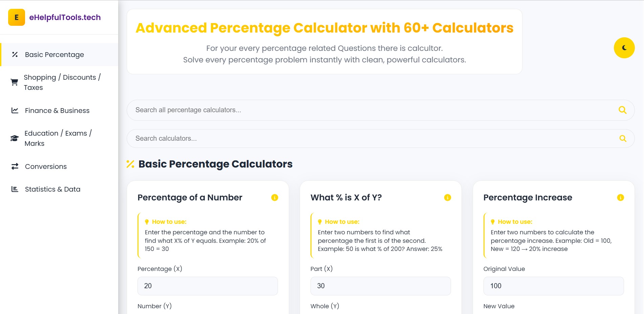The image size is (644, 314).
Task: Switch to the Conversions category
Action: coord(46,166)
